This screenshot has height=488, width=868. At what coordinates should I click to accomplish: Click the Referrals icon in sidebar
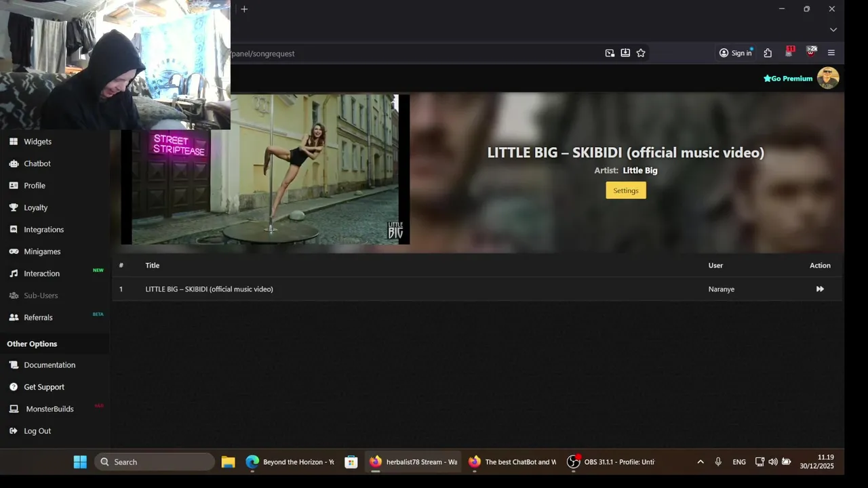[14, 317]
